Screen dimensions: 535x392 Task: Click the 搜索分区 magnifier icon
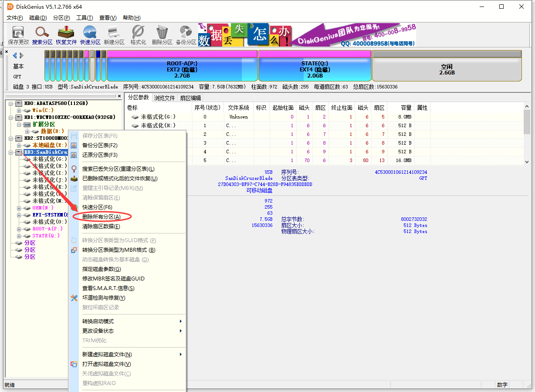pos(42,35)
